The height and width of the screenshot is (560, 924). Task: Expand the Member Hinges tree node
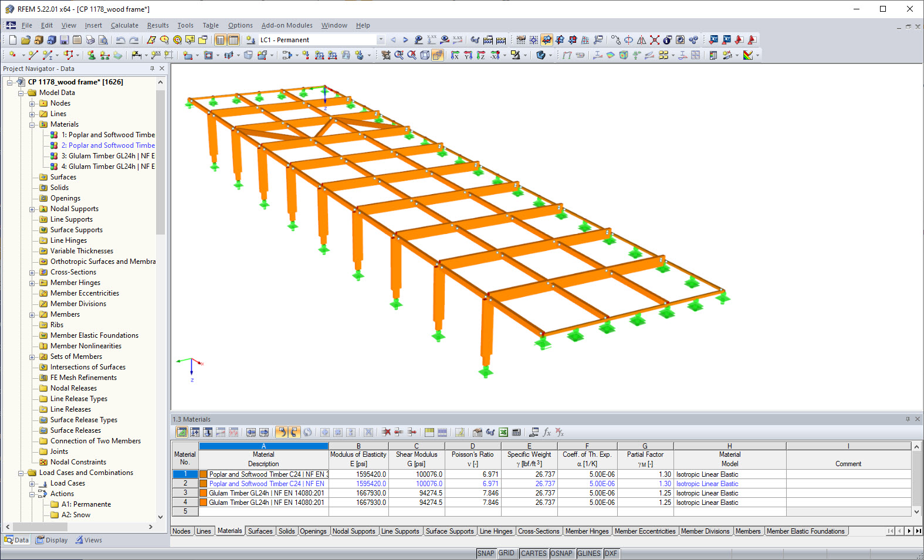click(32, 283)
